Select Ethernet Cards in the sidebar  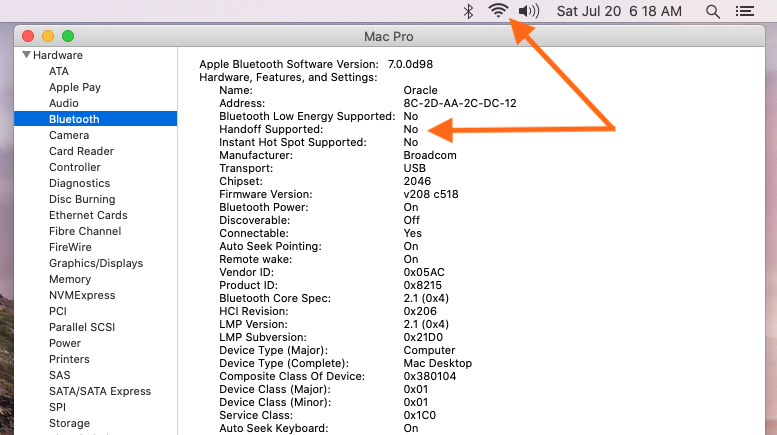point(88,215)
